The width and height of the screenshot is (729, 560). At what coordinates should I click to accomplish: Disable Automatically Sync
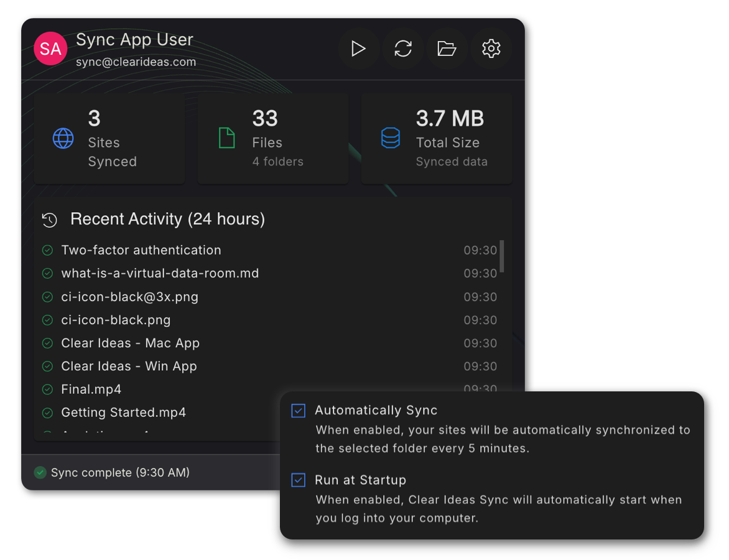point(298,411)
